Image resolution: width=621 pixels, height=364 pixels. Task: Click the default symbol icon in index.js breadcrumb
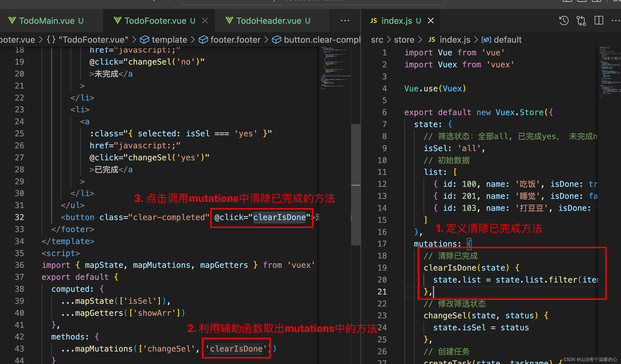486,40
